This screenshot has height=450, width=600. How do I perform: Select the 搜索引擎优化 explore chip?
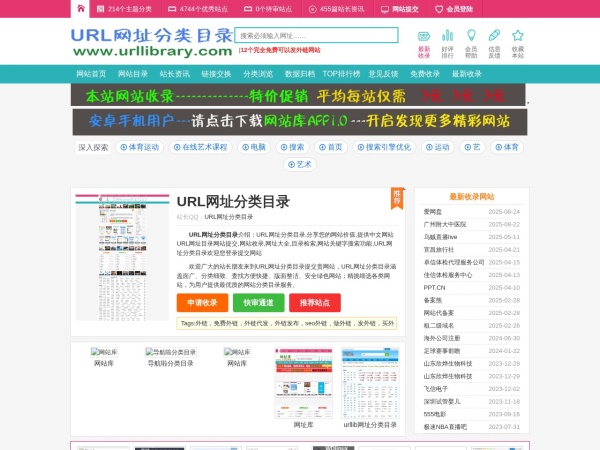pyautogui.click(x=384, y=147)
